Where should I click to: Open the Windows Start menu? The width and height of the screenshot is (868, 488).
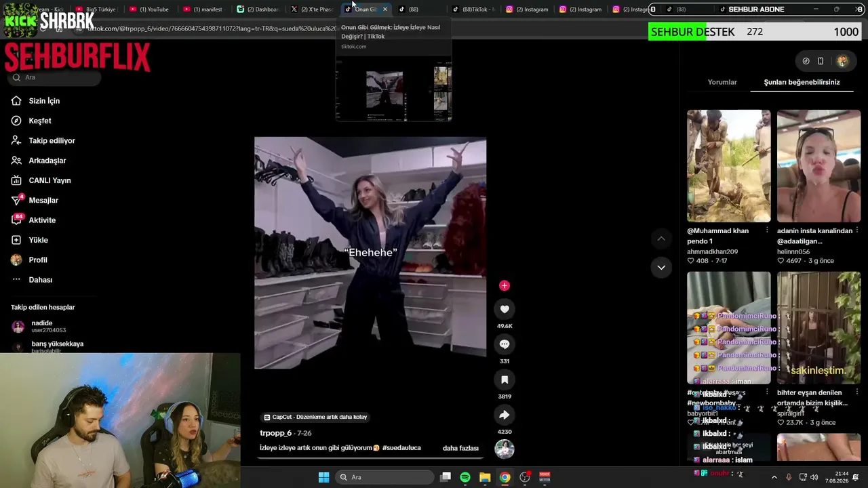point(323,477)
